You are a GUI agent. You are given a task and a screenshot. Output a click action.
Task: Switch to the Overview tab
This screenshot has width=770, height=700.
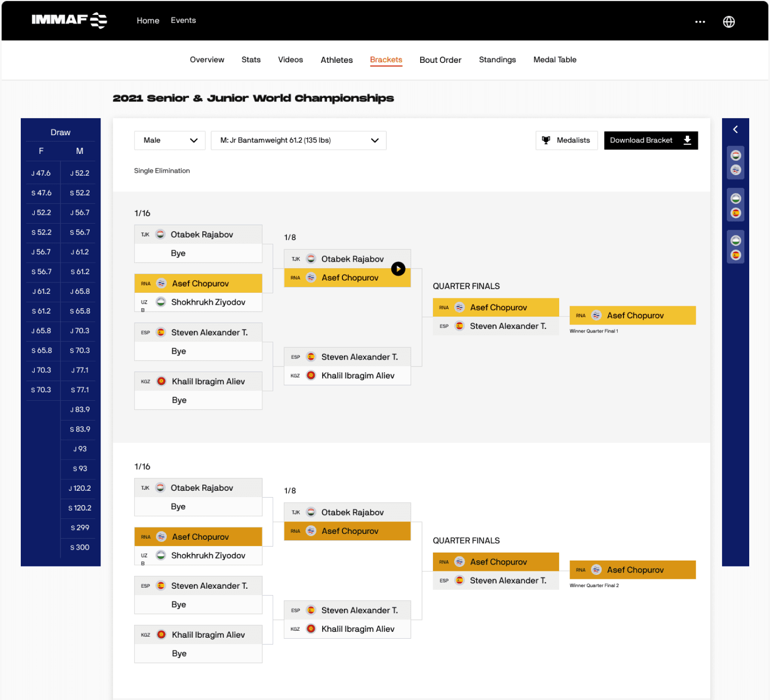(x=207, y=60)
